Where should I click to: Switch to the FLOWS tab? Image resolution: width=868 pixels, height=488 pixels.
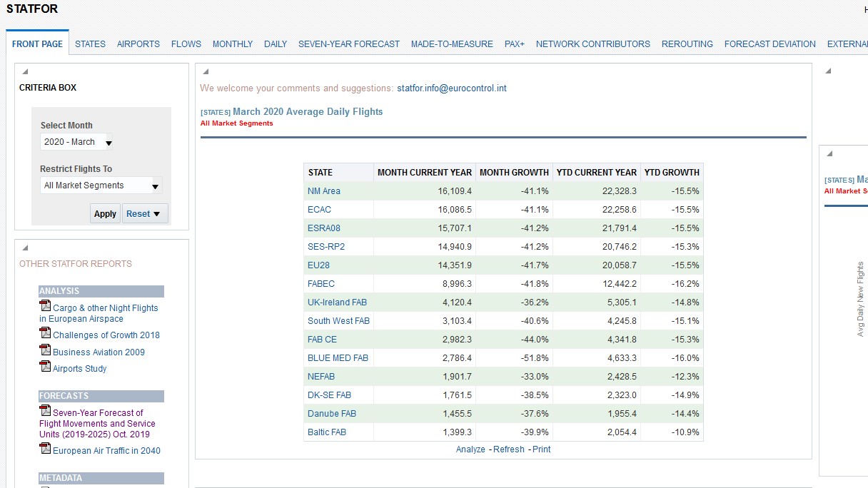point(186,44)
